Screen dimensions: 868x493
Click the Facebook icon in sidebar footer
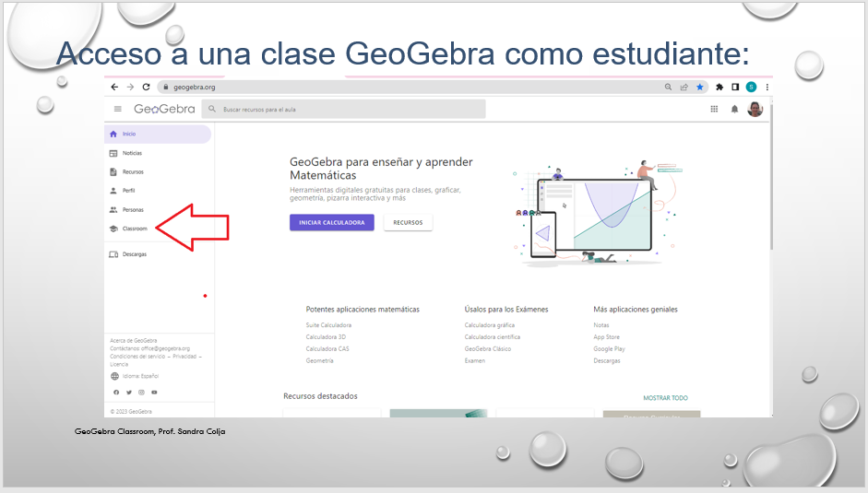116,393
